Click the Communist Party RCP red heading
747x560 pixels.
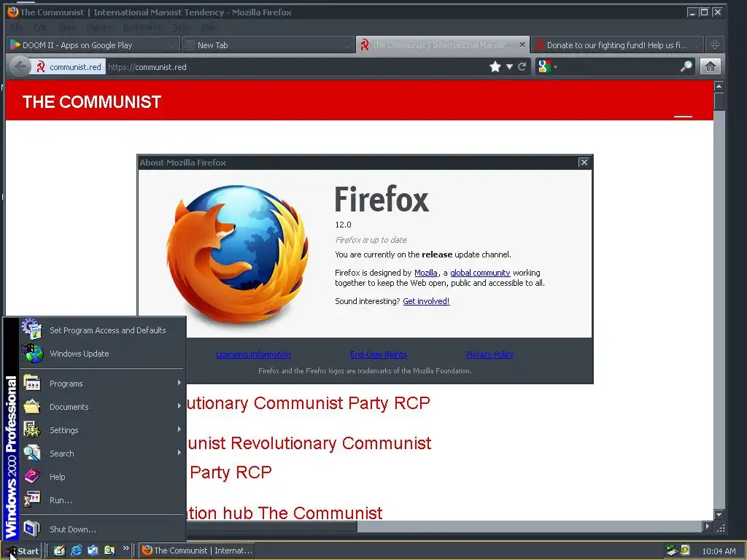click(x=307, y=403)
